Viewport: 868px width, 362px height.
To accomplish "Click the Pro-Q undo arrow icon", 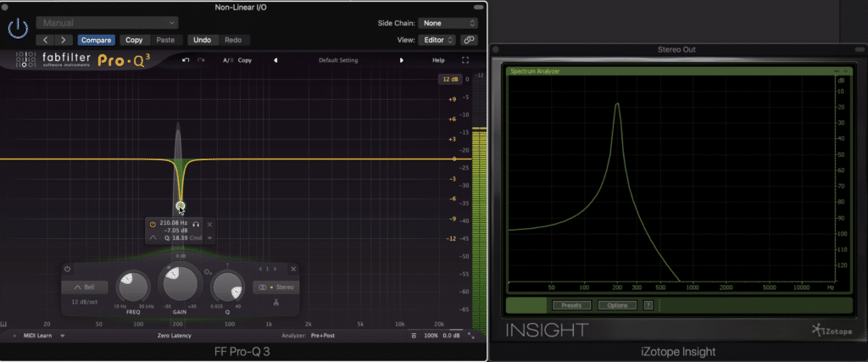I will click(186, 60).
